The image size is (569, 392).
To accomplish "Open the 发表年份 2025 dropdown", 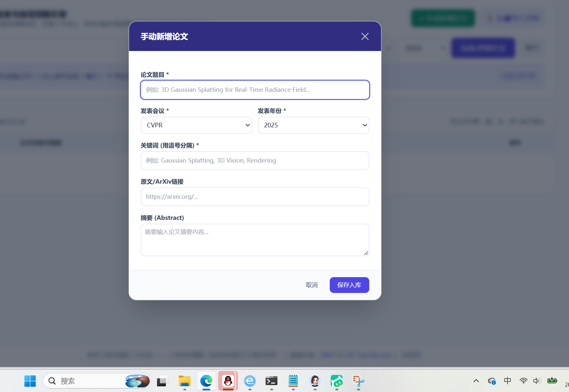I will click(x=313, y=125).
